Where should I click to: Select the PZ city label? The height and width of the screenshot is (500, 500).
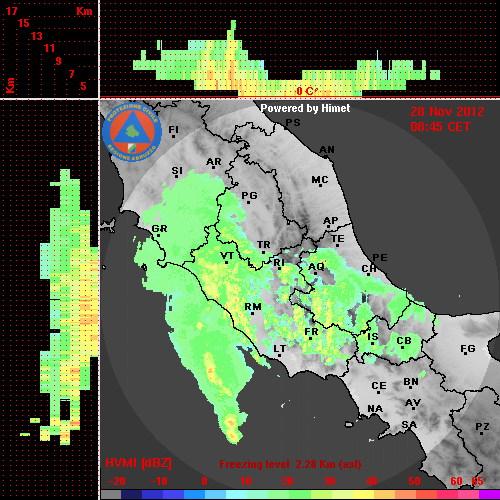482,426
